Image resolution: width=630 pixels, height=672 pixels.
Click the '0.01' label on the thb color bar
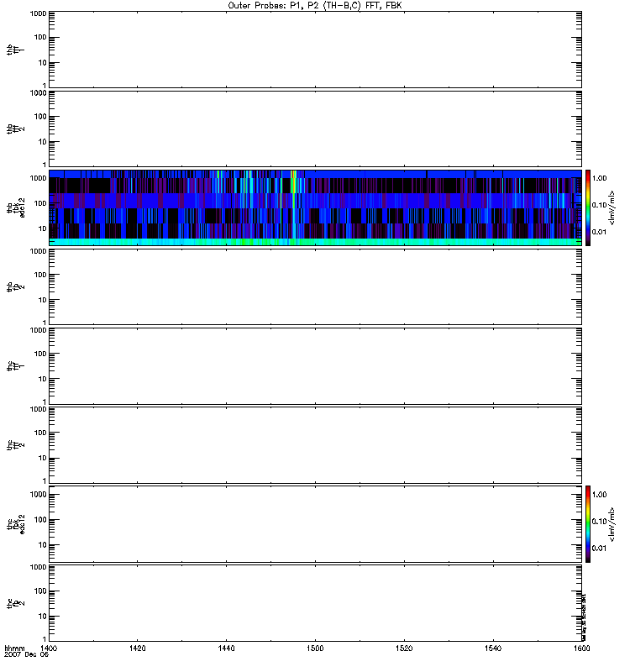coord(599,232)
